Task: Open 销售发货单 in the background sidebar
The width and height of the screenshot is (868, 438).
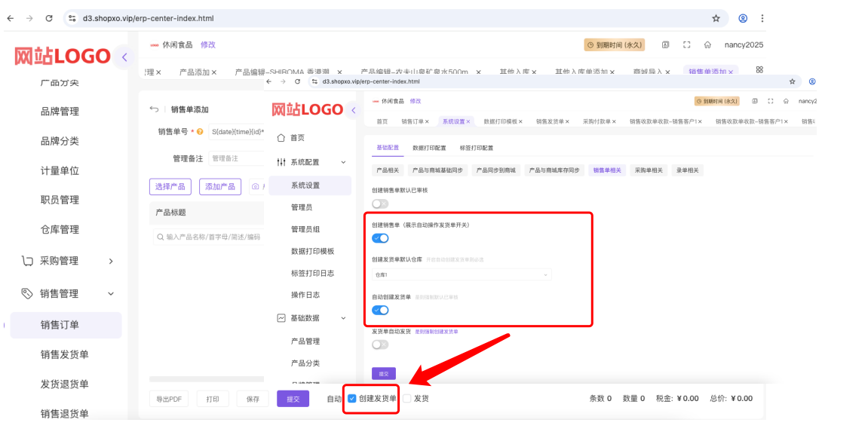Action: pos(64,354)
